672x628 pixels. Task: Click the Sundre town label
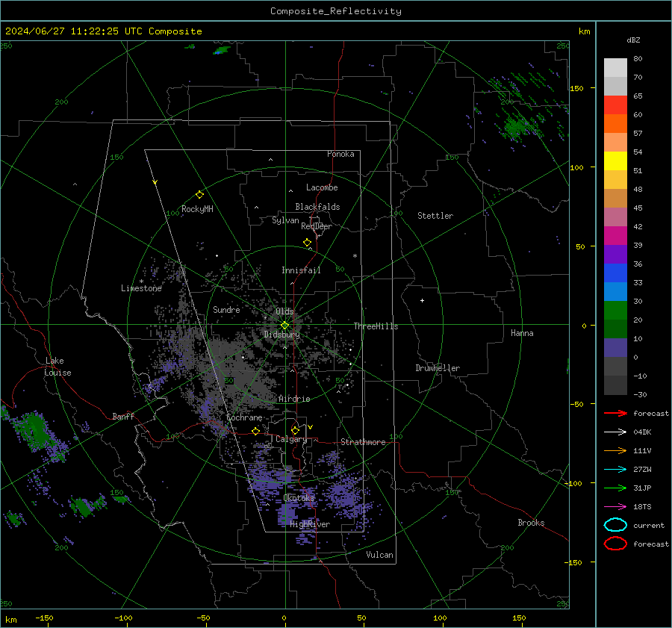click(x=226, y=309)
